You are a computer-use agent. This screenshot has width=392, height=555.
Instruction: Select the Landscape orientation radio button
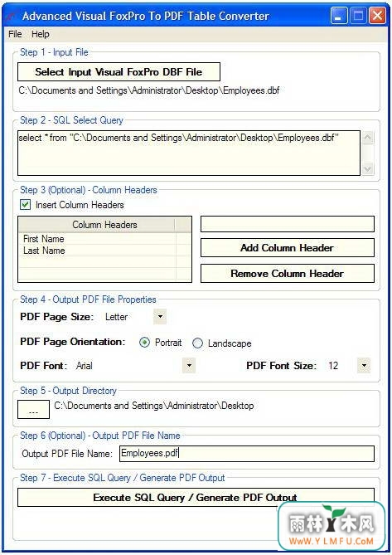coord(197,343)
